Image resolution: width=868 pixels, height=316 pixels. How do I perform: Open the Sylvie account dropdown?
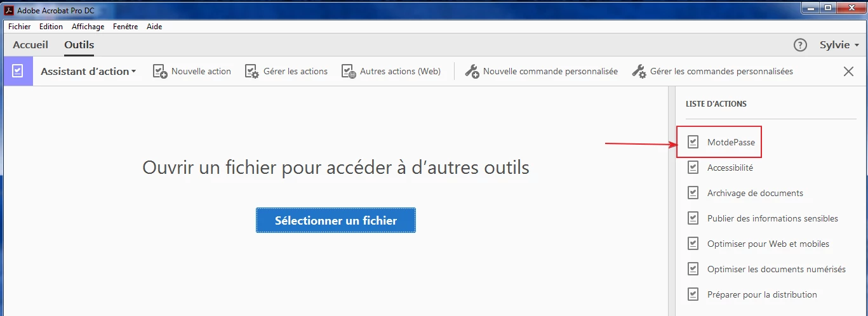tap(839, 45)
